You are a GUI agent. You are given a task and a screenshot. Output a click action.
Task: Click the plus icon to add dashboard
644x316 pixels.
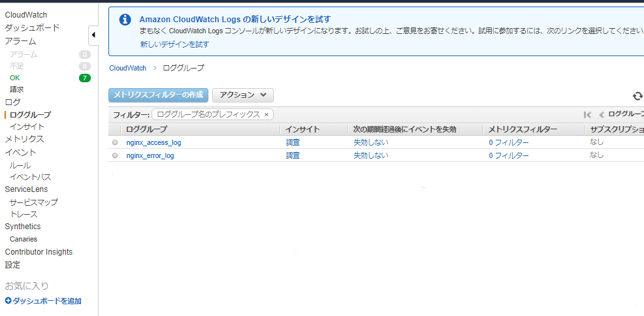[x=8, y=301]
